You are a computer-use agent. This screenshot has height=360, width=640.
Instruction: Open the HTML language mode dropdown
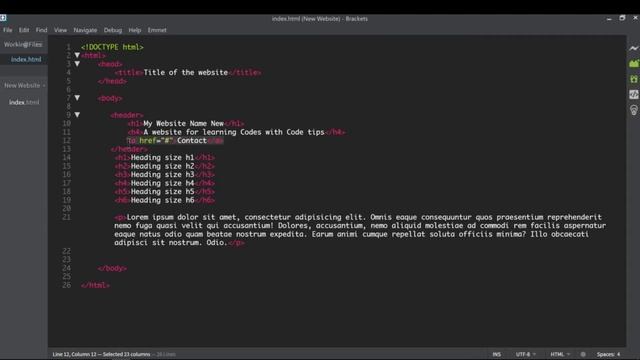pos(560,354)
